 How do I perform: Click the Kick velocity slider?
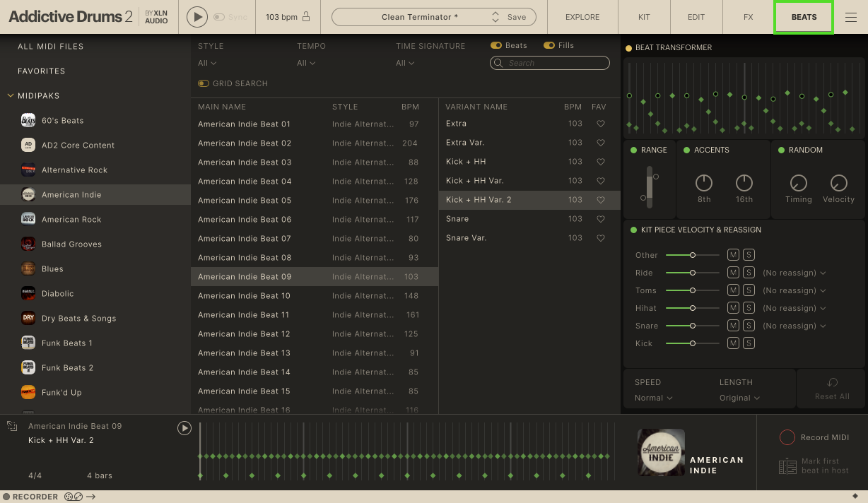(693, 343)
